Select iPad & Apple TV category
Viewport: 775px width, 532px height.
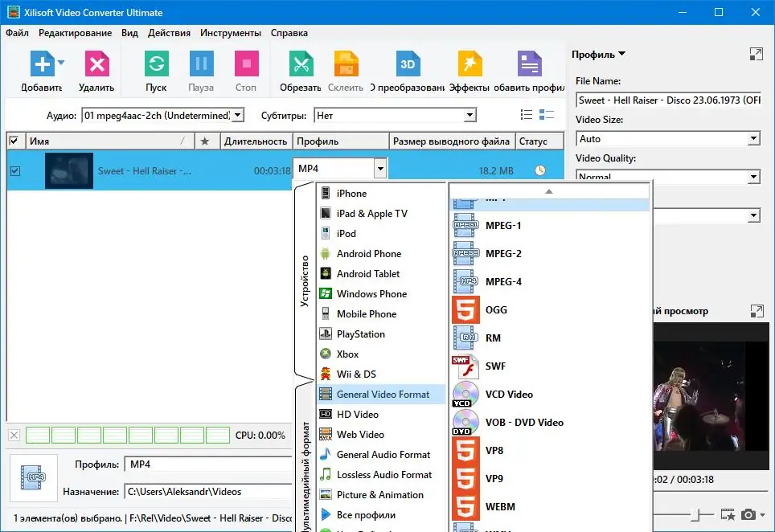(381, 214)
